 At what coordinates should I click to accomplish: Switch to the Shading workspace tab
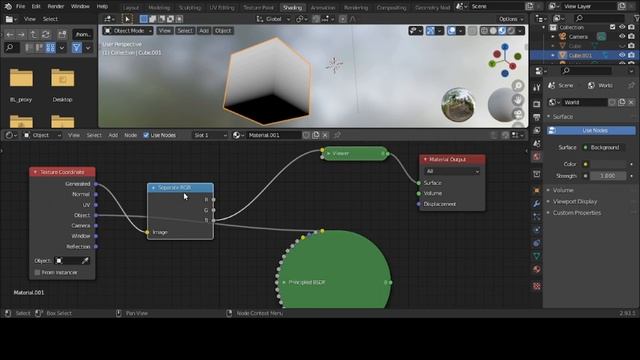click(x=292, y=7)
